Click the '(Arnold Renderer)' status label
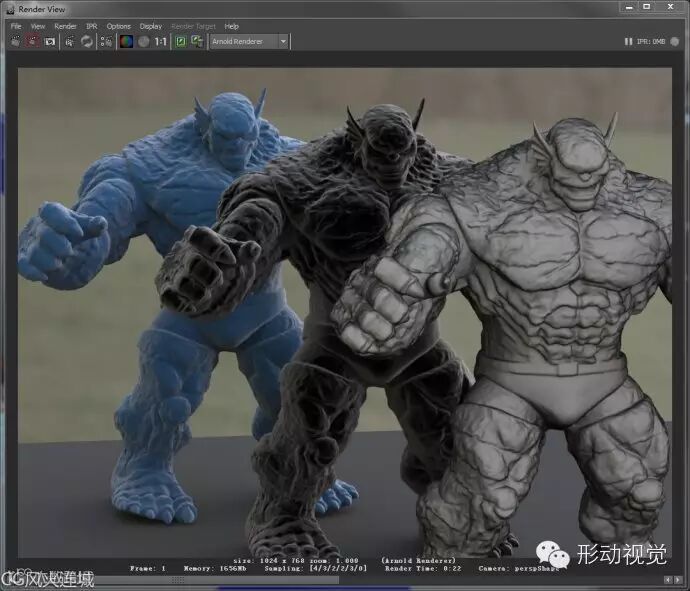This screenshot has width=690, height=591. pos(418,561)
